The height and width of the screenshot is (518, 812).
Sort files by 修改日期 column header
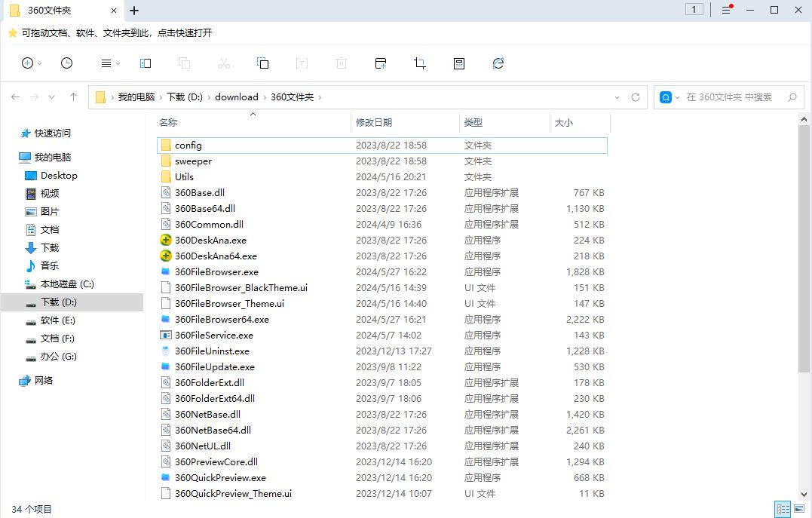[x=374, y=122]
